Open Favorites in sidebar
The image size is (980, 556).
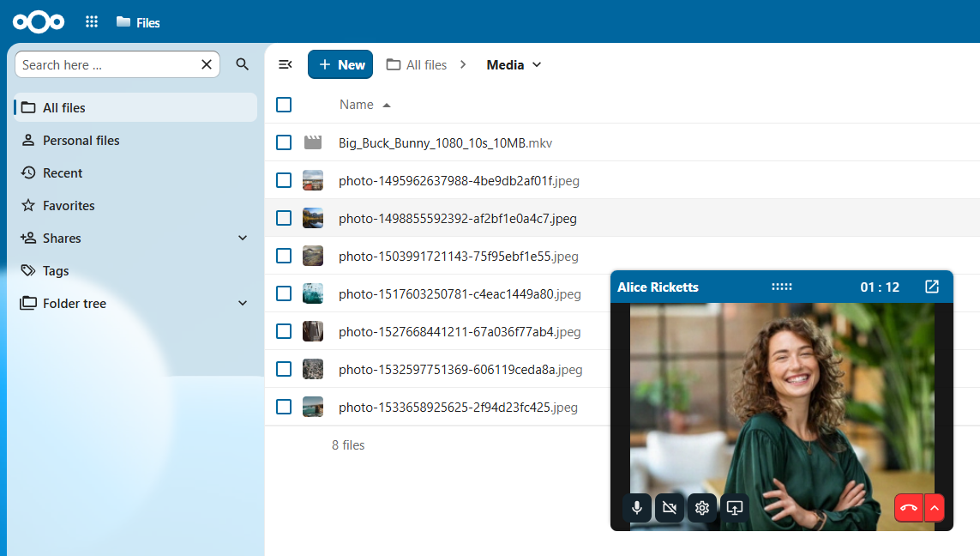[x=135, y=205]
